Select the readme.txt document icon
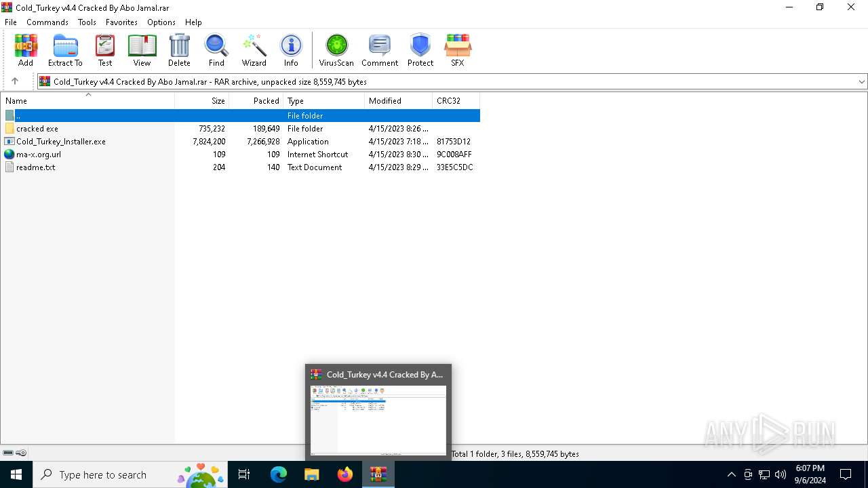Image resolution: width=868 pixels, height=488 pixels. point(9,167)
